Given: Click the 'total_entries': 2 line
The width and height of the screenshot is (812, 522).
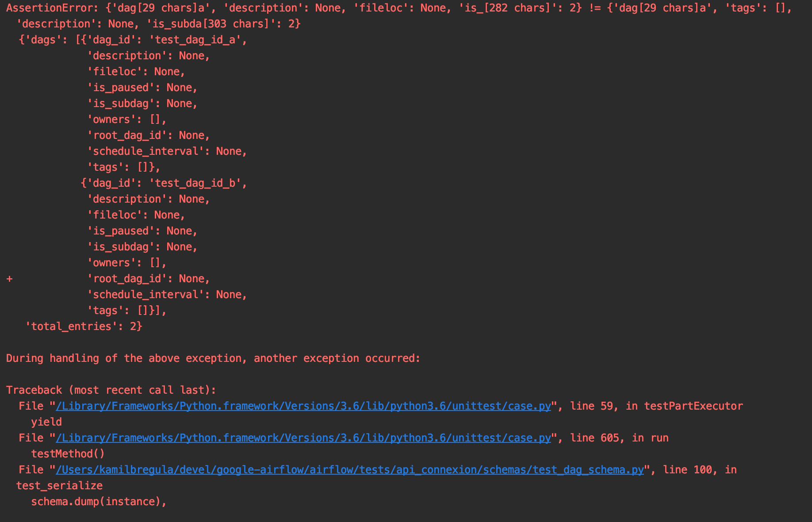Looking at the screenshot, I should pyautogui.click(x=84, y=326).
